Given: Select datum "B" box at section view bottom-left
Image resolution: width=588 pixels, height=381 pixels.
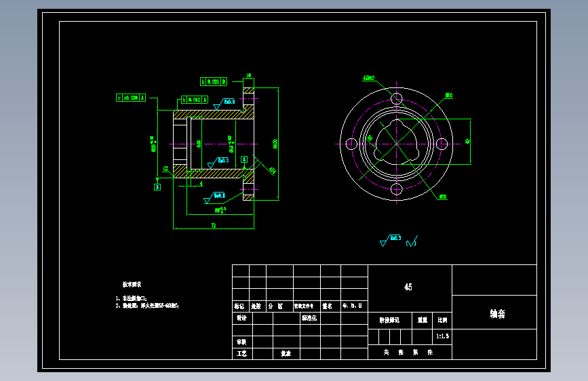Looking at the screenshot, I should (x=157, y=186).
